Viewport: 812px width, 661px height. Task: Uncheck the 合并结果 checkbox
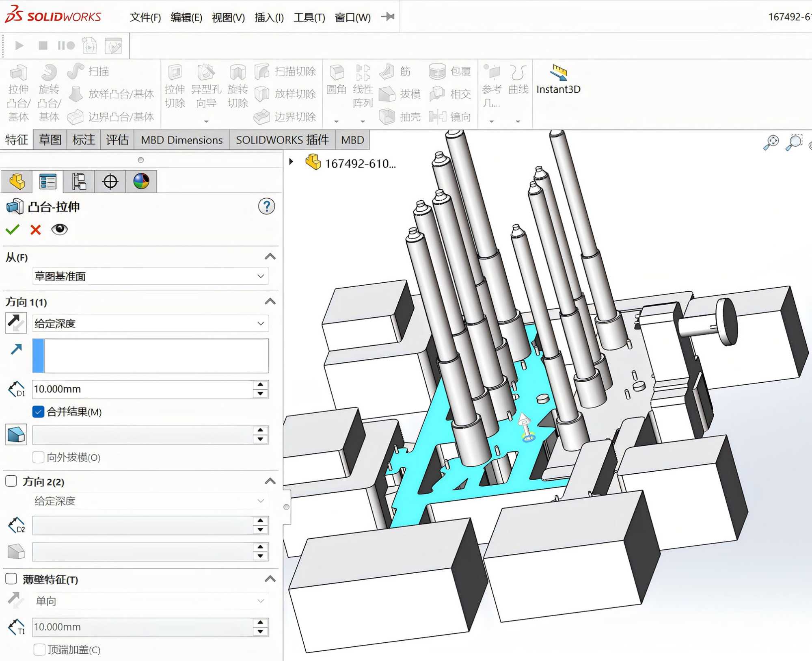click(38, 412)
